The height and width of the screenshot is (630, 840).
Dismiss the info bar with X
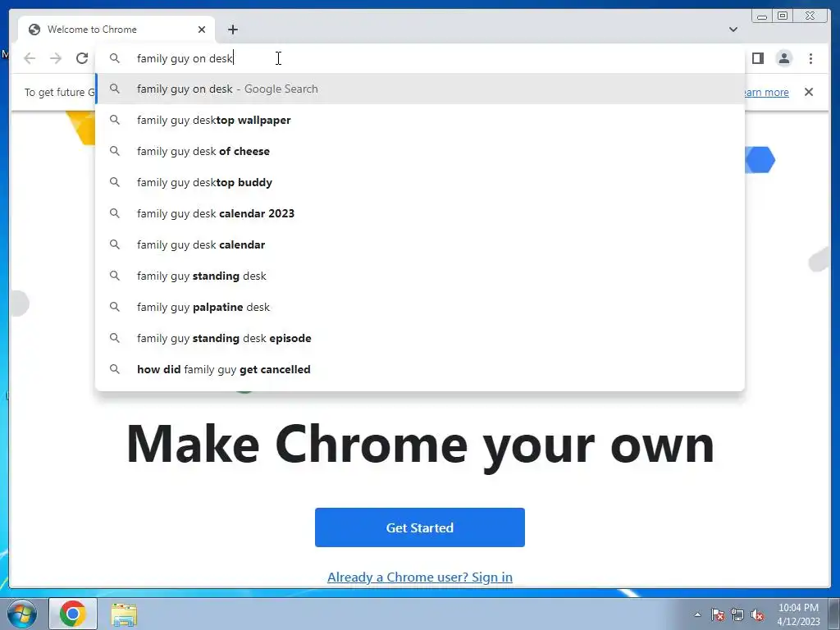[808, 92]
